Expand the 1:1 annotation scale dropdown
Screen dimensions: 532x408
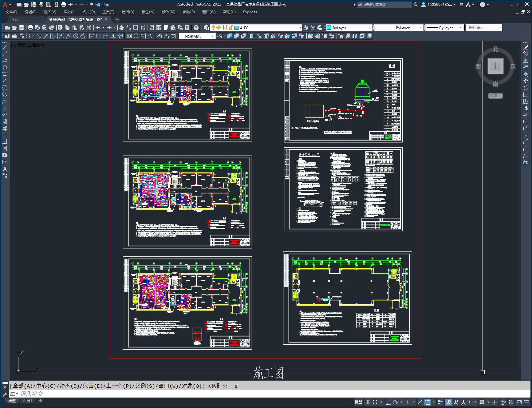click(472, 402)
